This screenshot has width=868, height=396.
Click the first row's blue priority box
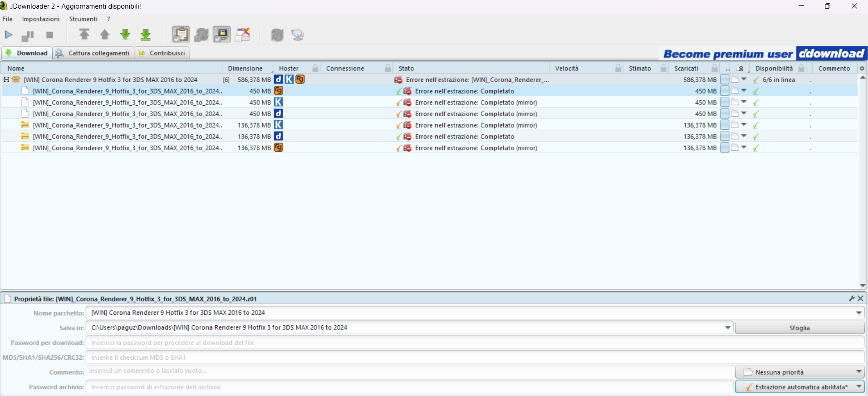coord(725,79)
